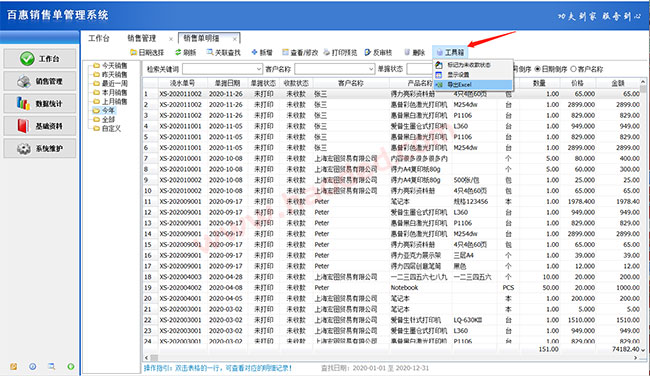Select the 昨天销售 folder

click(110, 75)
